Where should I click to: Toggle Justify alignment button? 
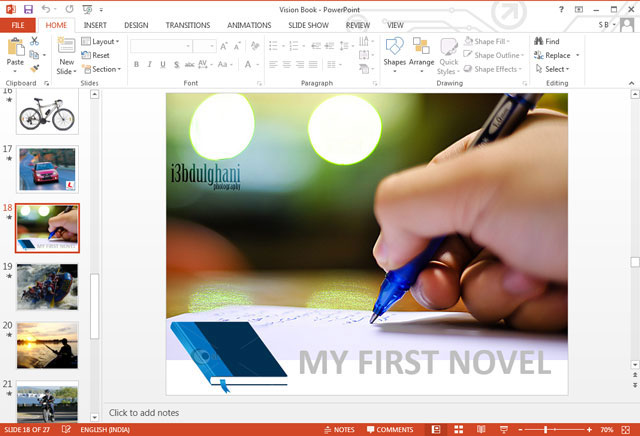pyautogui.click(x=313, y=65)
